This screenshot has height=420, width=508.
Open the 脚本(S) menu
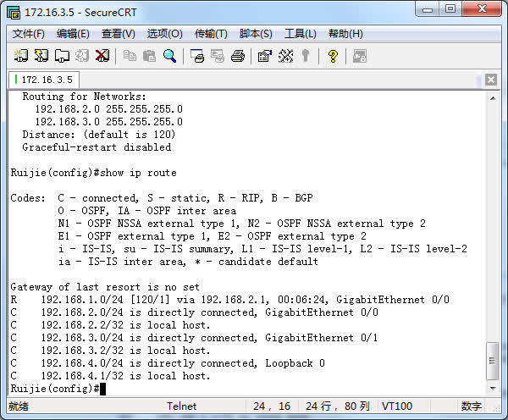point(256,34)
